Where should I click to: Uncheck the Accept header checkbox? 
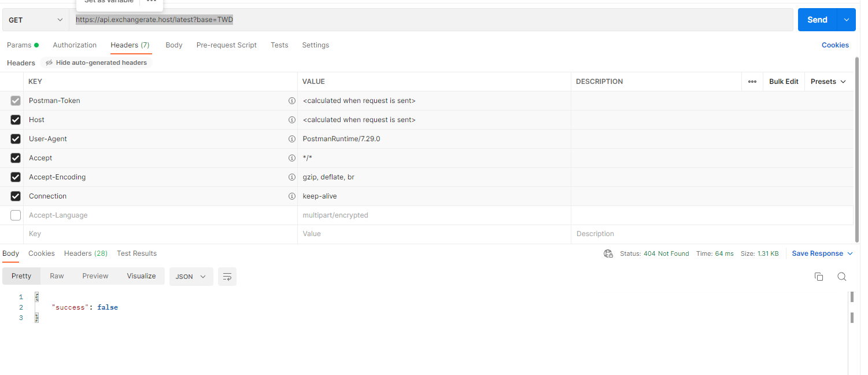pyautogui.click(x=16, y=158)
